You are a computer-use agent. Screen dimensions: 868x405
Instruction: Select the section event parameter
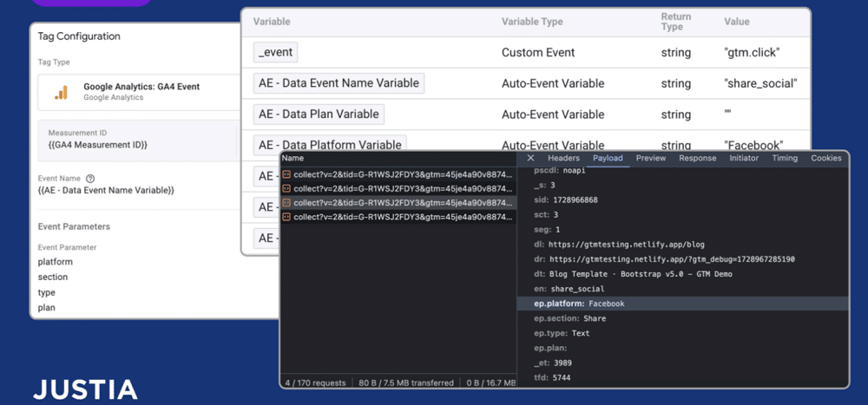click(x=53, y=277)
